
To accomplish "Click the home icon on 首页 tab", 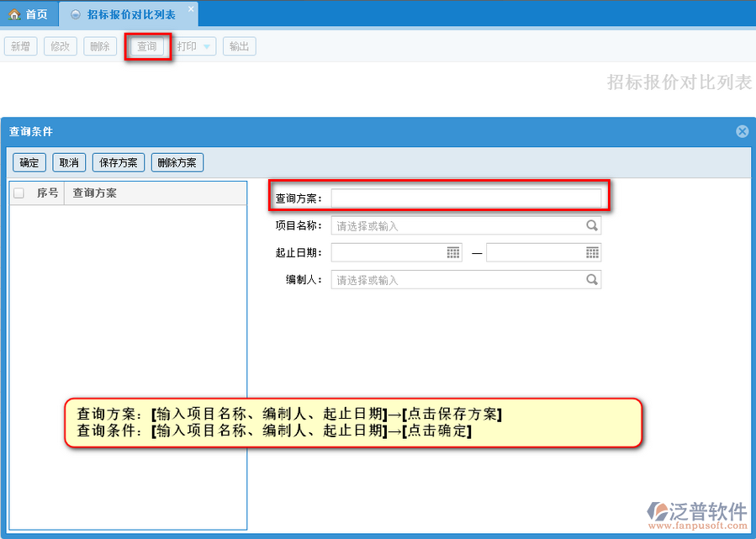I will (x=14, y=14).
